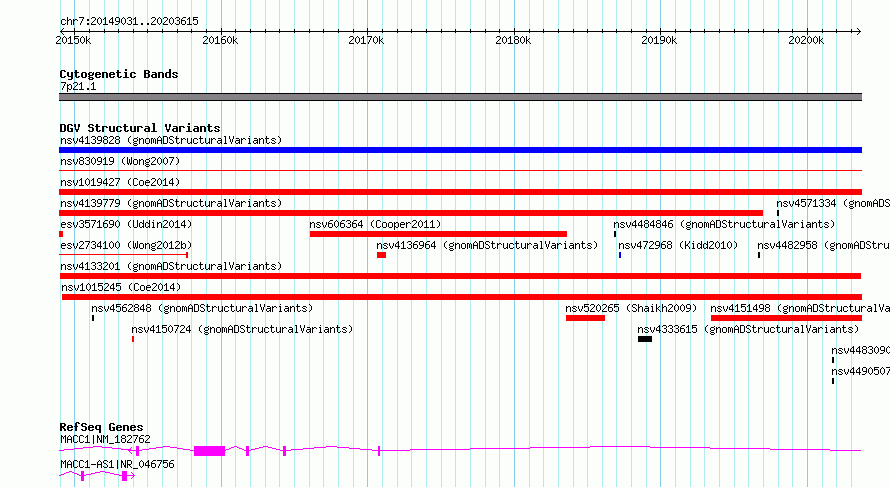Select the thin nsv830919 (Wong2007) line
890x487 pixels.
[x=460, y=170]
